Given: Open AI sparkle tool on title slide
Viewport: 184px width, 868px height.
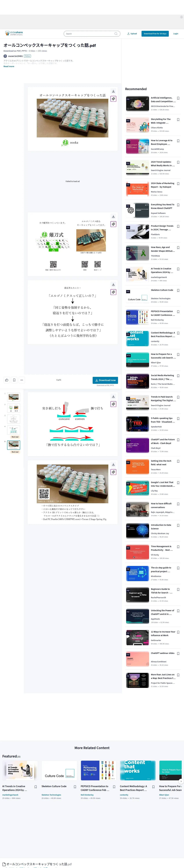Looking at the screenshot, I should (x=113, y=99).
